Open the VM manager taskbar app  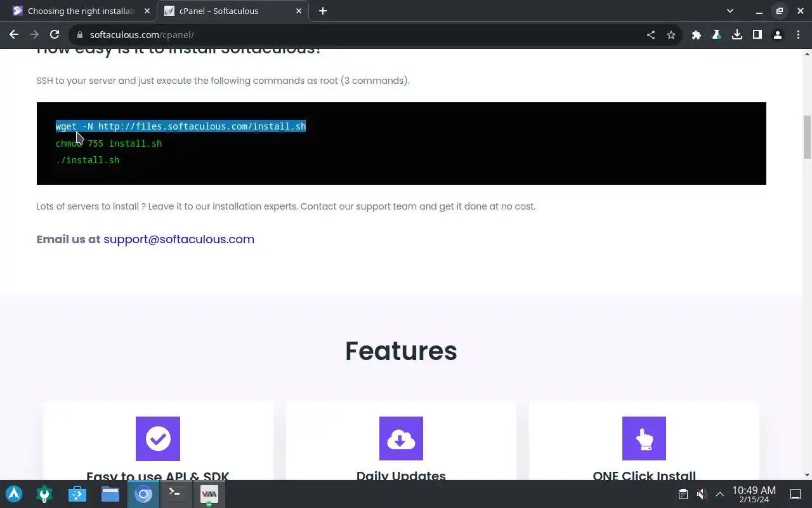pyautogui.click(x=209, y=494)
